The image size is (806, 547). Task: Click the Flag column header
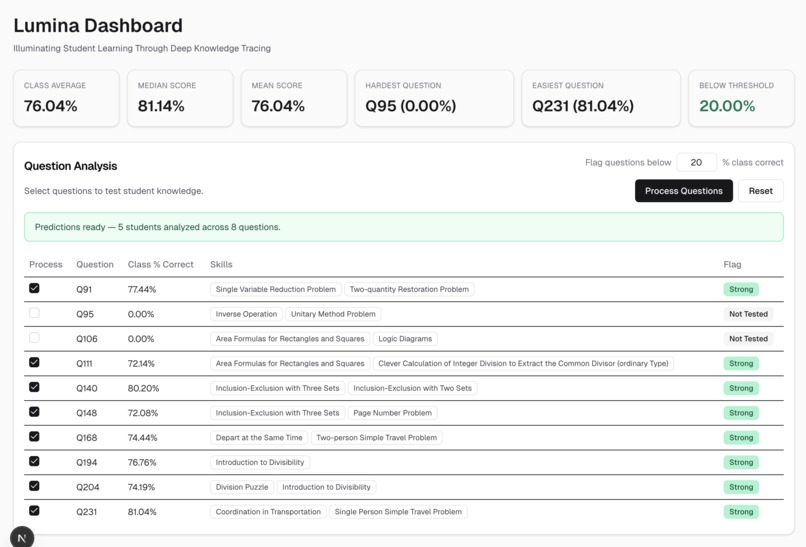[732, 264]
